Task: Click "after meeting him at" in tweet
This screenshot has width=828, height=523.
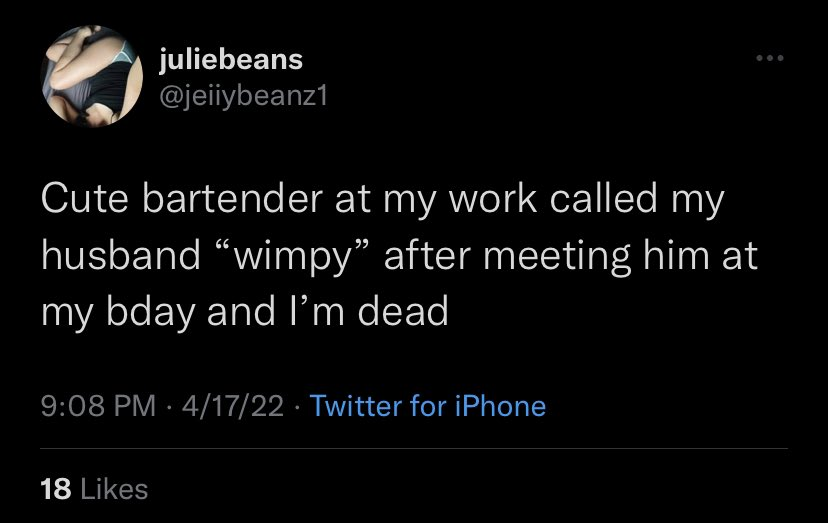Action: tap(571, 256)
